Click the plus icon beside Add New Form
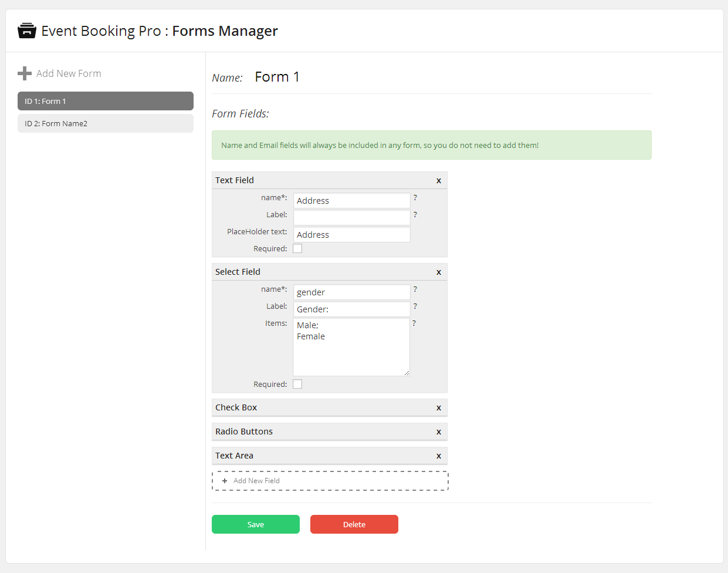 coord(25,73)
